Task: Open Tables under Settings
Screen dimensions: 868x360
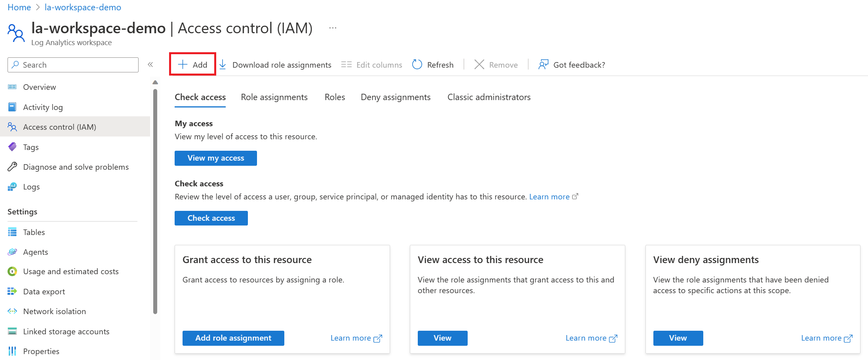Action: (34, 232)
